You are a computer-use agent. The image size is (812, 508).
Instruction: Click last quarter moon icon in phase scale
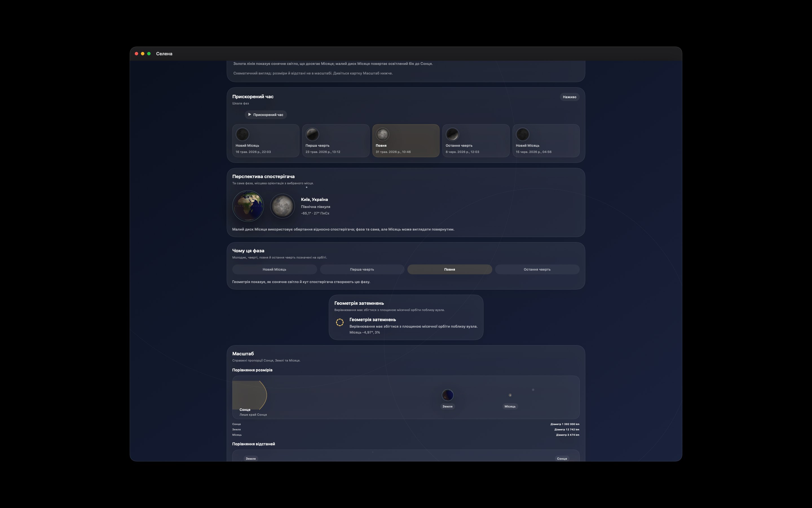coord(452,134)
